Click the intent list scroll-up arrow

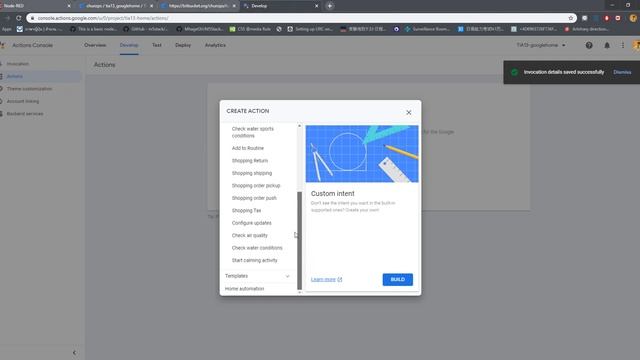[300, 126]
